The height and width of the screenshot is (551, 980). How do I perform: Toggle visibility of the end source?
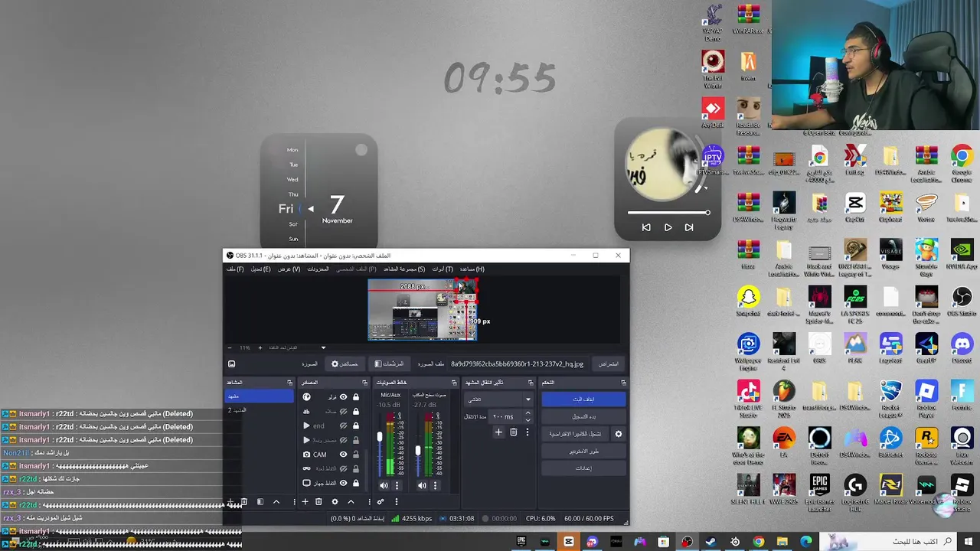pos(343,425)
